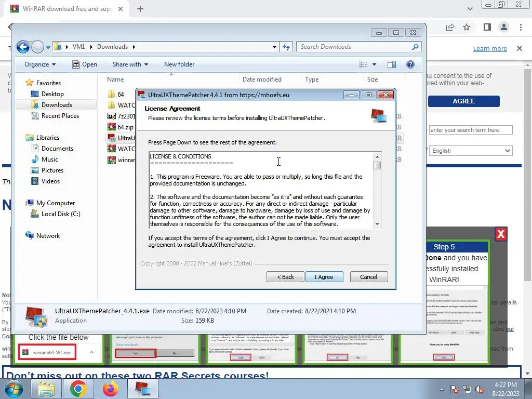The image size is (532, 399).
Task: Open the recent pages dropdown in Explorer
Action: [x=48, y=47]
